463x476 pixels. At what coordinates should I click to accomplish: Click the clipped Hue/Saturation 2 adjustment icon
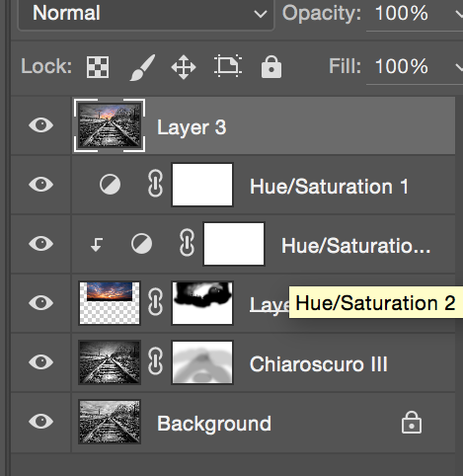(141, 244)
